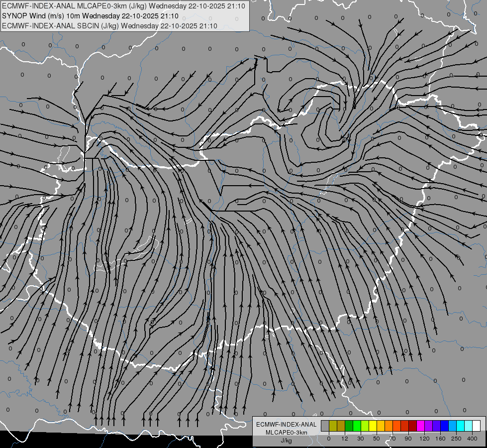
Task: Click the legend tick value 50
Action: 377,439
